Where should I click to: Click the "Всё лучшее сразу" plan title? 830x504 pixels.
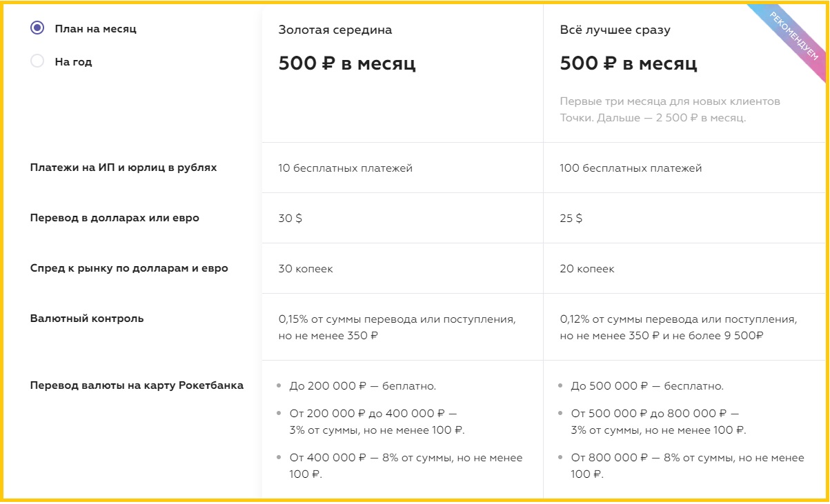615,30
